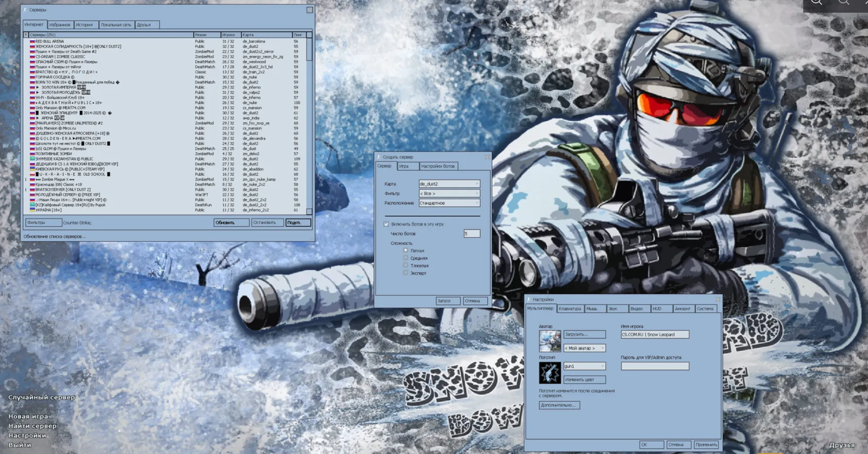
Task: Click the Ukraine flag next to УКРАЇНА [18+]
Action: click(x=32, y=210)
